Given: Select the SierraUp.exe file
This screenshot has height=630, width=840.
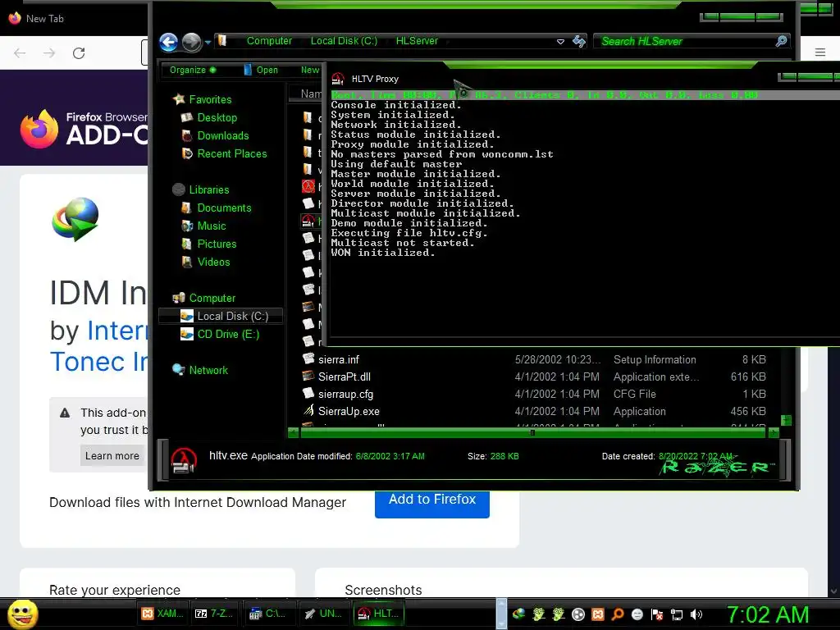Looking at the screenshot, I should tap(349, 412).
